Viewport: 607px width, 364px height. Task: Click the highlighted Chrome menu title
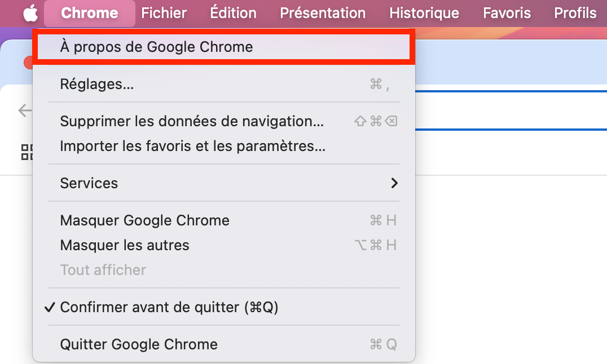point(89,13)
